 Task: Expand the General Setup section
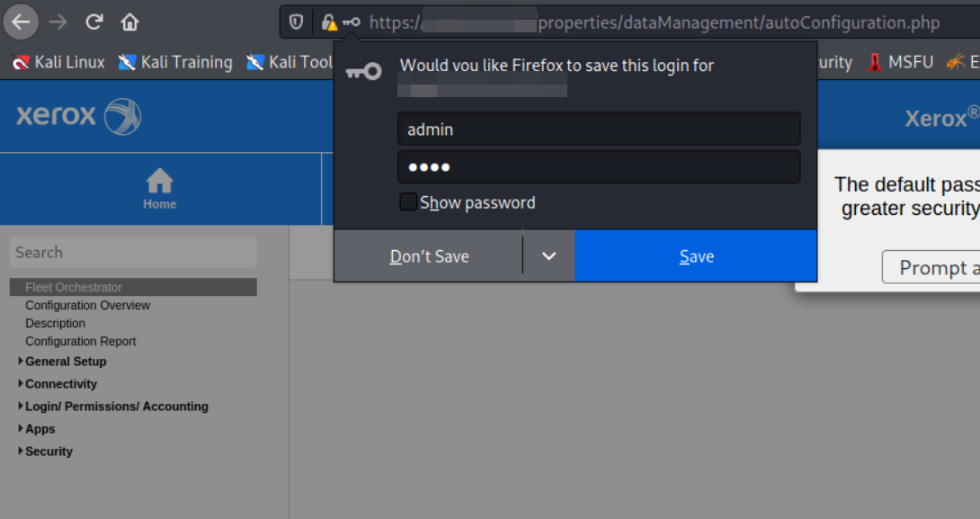62,362
